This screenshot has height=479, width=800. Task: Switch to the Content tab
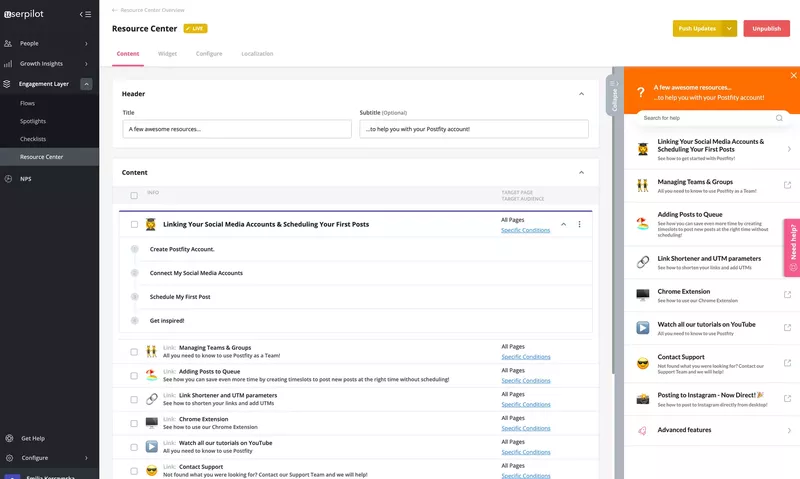click(128, 54)
